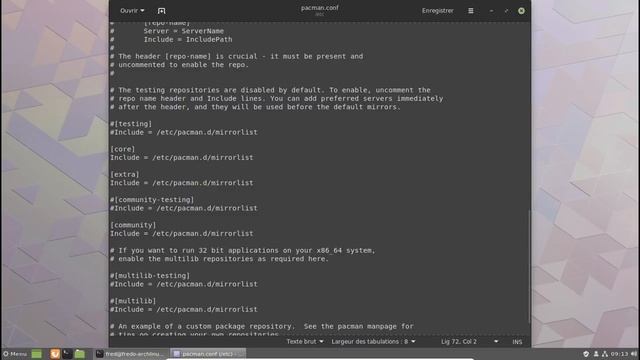Click the 'enable the multilib repositories' line
The height and width of the screenshot is (360, 640).
[219, 259]
